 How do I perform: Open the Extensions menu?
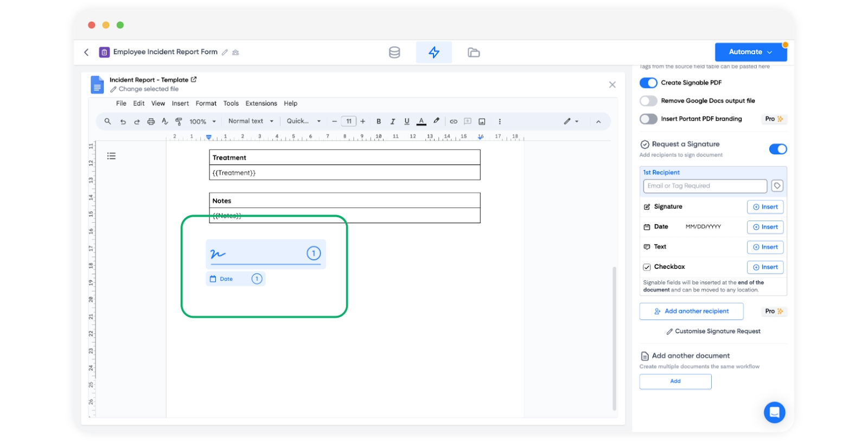tap(261, 103)
